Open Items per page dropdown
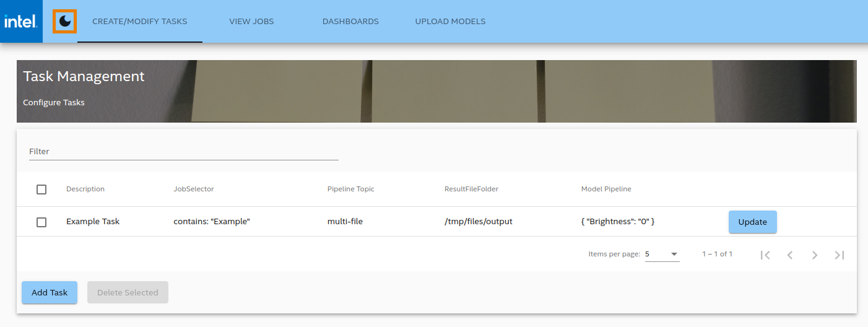Image resolution: width=868 pixels, height=327 pixels. [662, 254]
